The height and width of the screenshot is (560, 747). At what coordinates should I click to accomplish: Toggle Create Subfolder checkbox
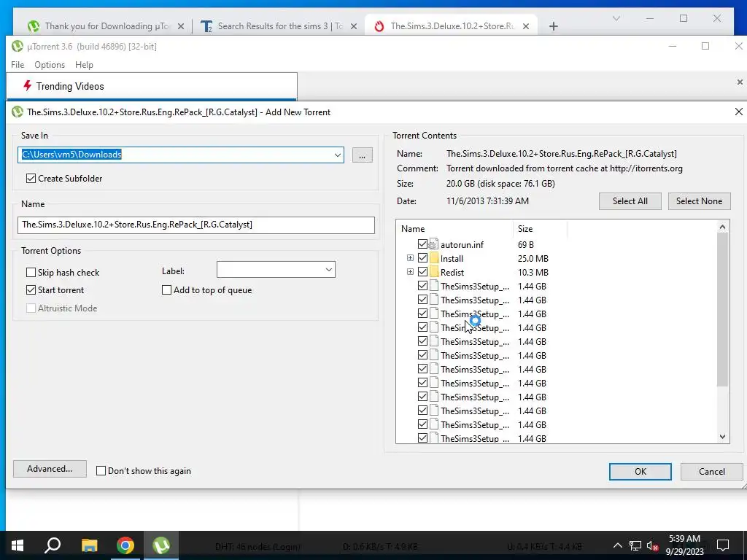click(x=31, y=178)
